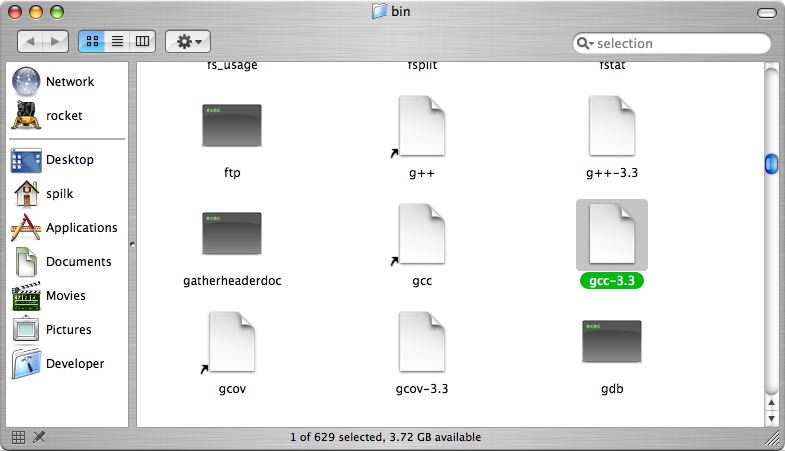Image resolution: width=785 pixels, height=451 pixels.
Task: Open the Developer folder in sidebar
Action: pos(74,364)
